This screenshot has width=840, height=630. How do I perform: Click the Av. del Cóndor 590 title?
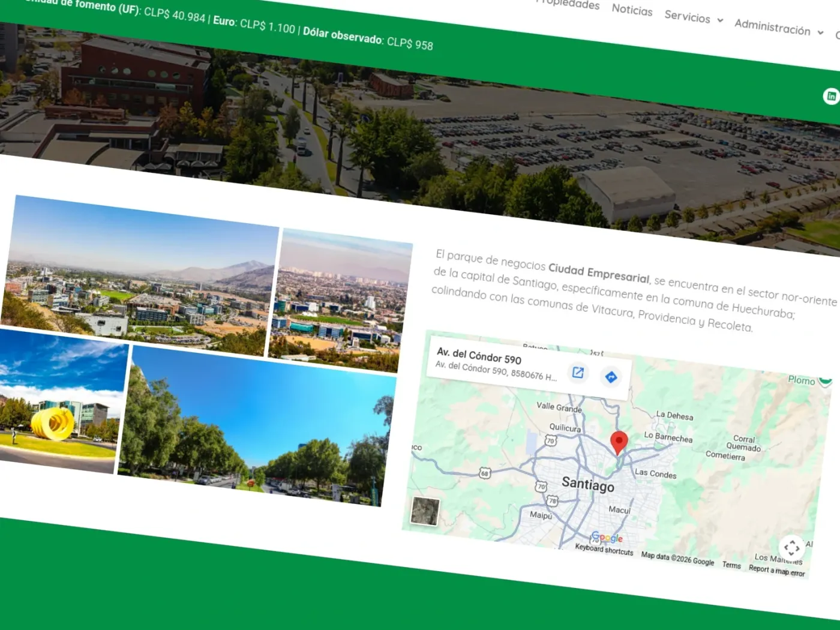479,356
